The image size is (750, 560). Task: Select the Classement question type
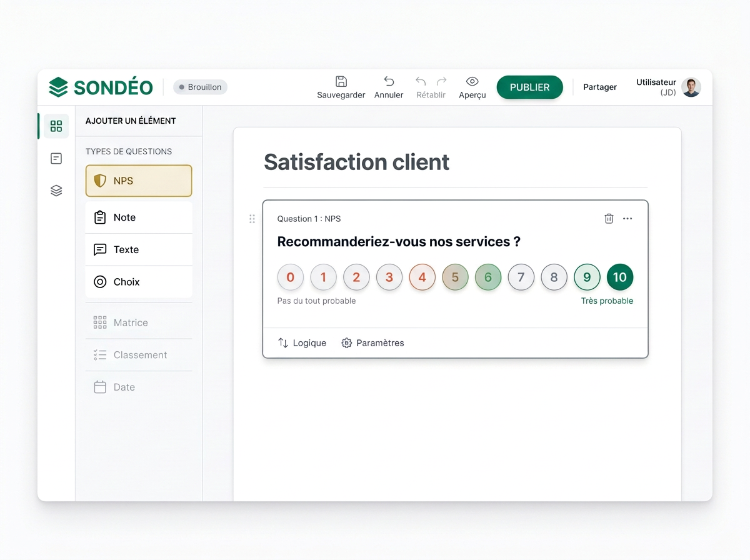[x=139, y=355]
